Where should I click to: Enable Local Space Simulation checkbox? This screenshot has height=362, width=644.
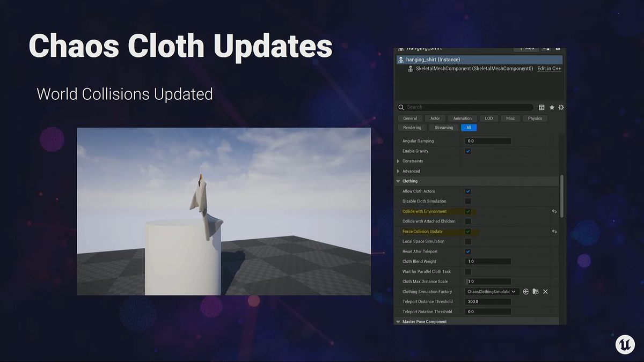point(468,241)
